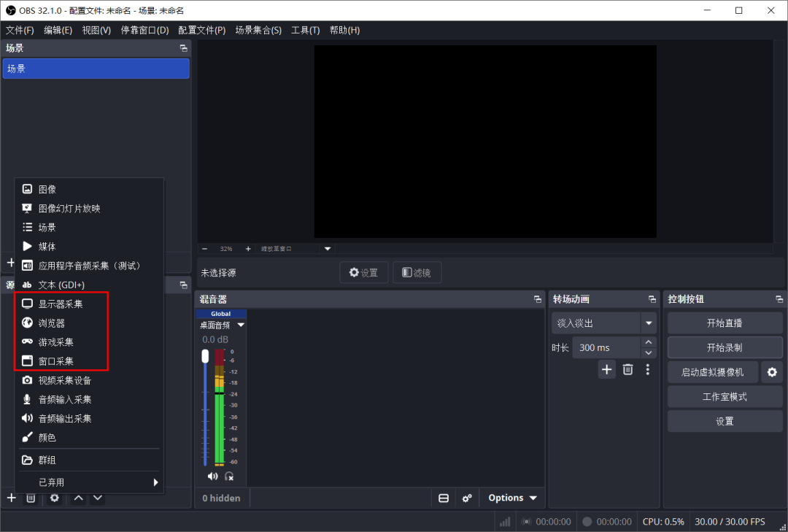Toggle mixer vertical layout button
This screenshot has height=532, width=788.
(x=443, y=498)
